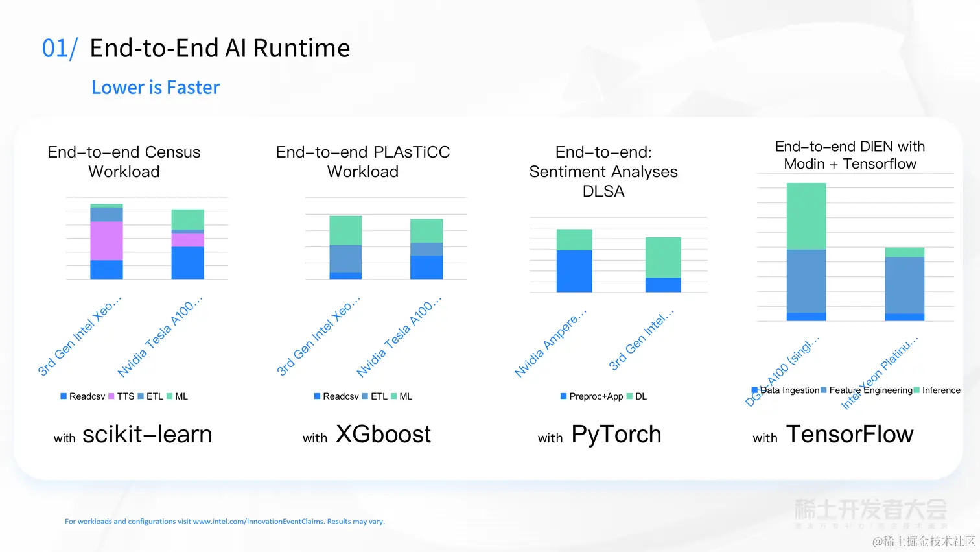
Task: Select the 'Lower is Faster' subtitle
Action: click(x=156, y=88)
